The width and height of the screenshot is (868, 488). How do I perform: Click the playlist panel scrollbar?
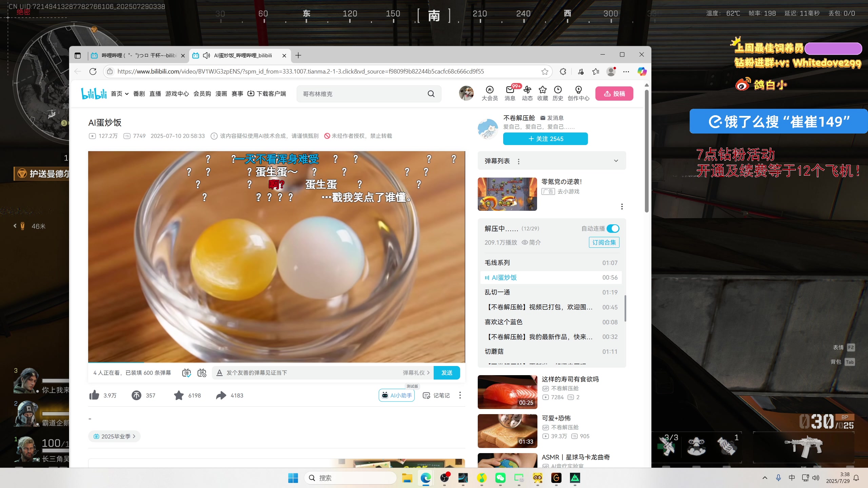click(625, 308)
